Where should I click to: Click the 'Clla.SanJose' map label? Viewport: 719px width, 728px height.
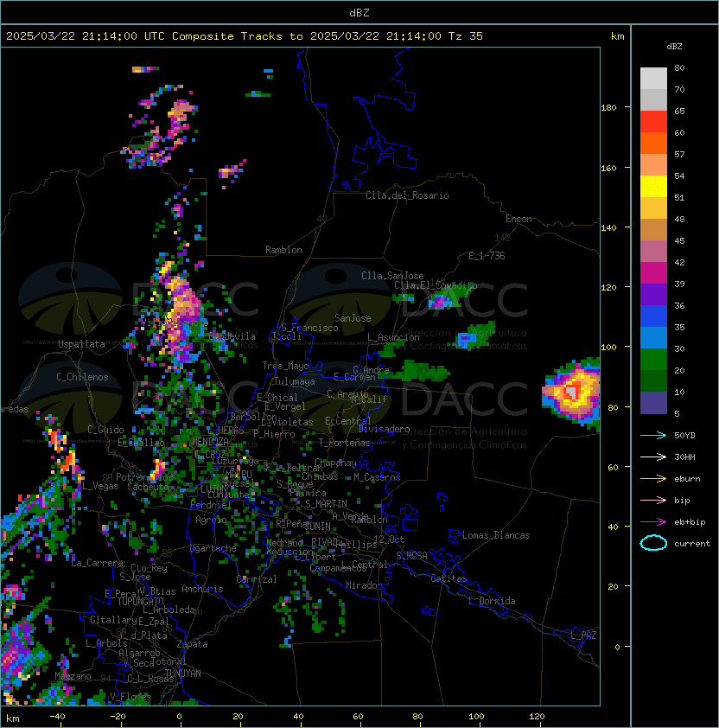tap(392, 276)
